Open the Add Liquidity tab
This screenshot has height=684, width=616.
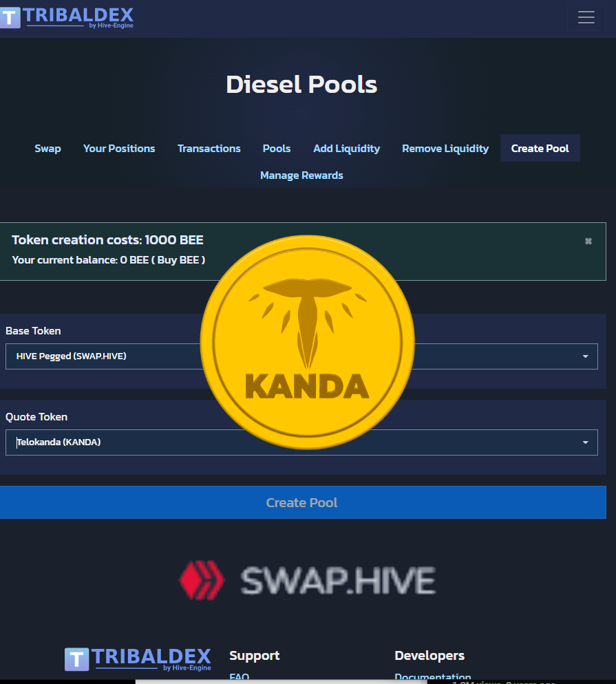346,149
